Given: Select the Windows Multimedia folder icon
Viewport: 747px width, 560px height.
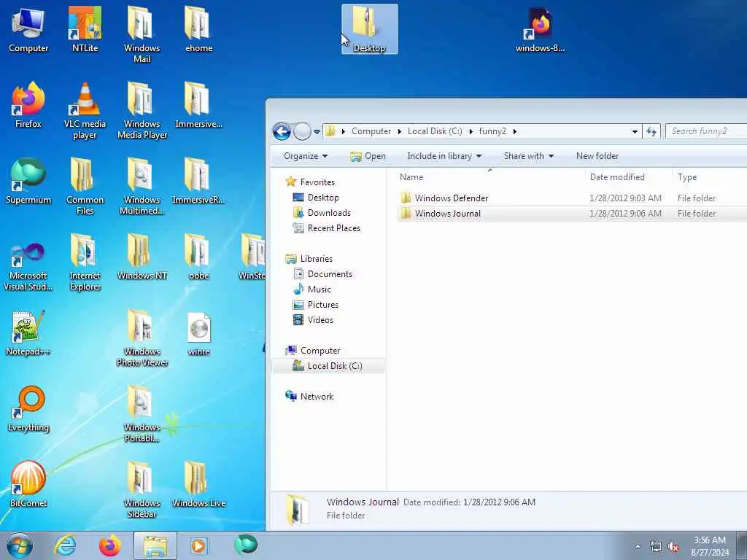Looking at the screenshot, I should (142, 186).
